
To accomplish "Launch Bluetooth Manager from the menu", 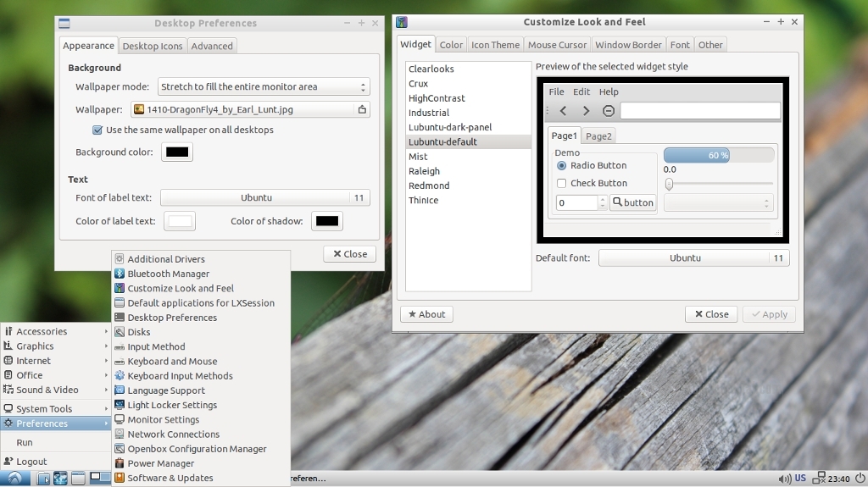I will tap(201, 274).
